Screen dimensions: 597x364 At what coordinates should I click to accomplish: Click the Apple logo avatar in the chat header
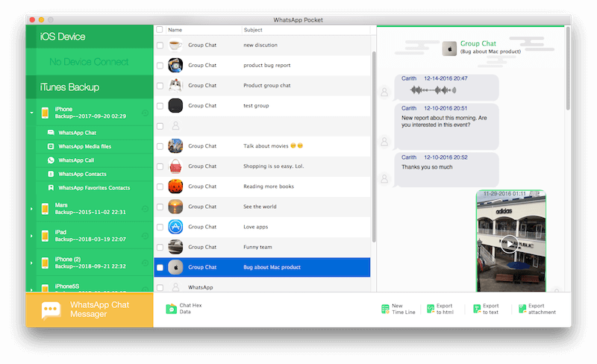pos(449,48)
